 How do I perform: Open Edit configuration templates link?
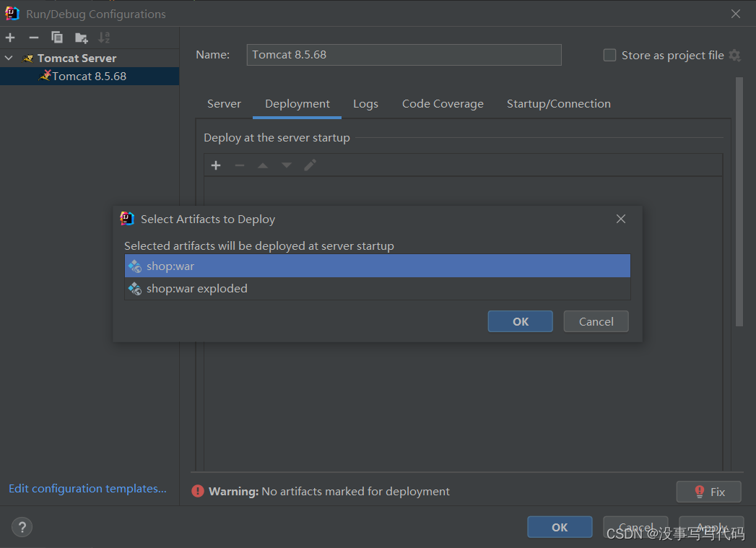pyautogui.click(x=88, y=489)
